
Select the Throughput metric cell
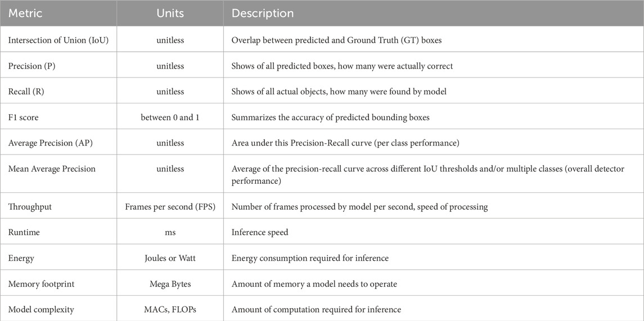pos(30,207)
